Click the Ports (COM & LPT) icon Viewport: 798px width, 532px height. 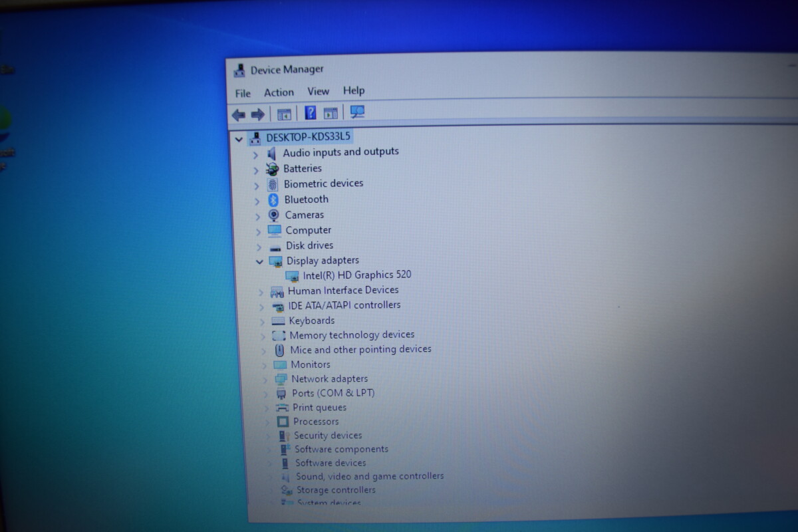[x=281, y=394]
